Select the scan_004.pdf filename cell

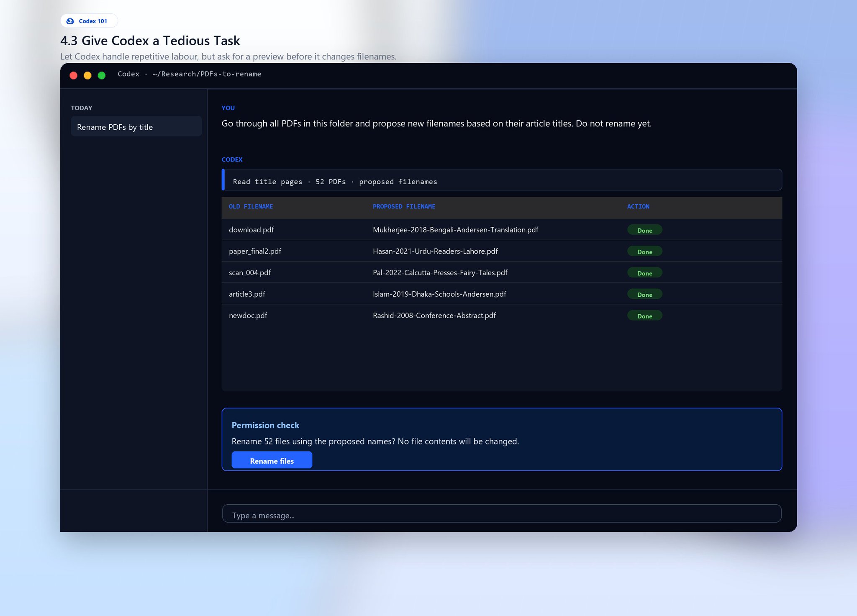click(x=250, y=272)
